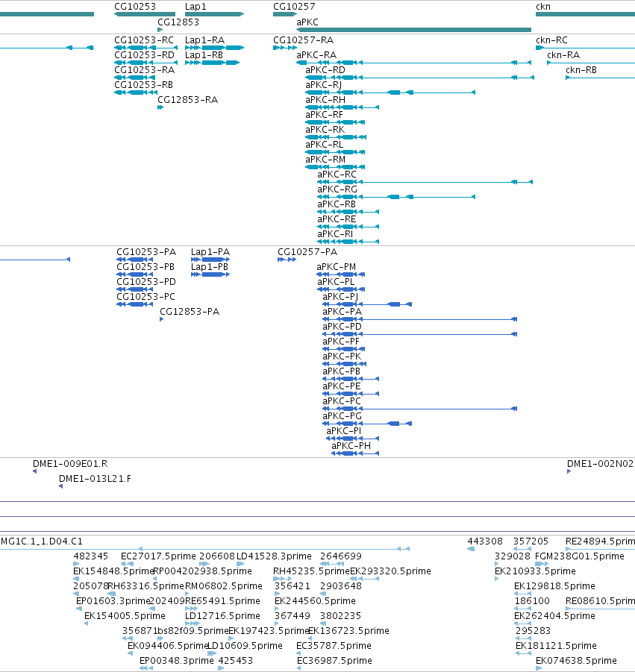This screenshot has height=672, width=635.
Task: Open the MG1C.1_1.D04.C1 EST label
Action: [42, 541]
